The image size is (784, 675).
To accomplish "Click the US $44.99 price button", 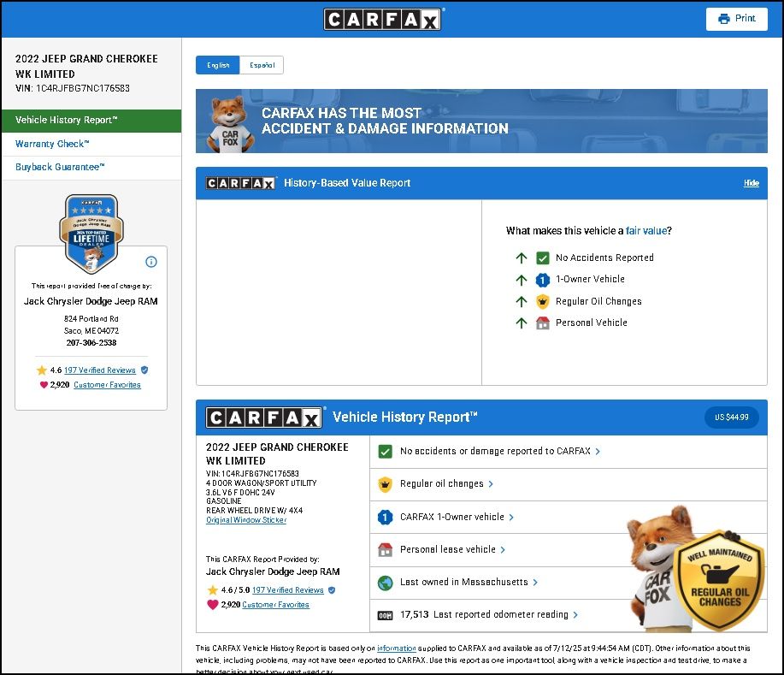I will pyautogui.click(x=732, y=417).
